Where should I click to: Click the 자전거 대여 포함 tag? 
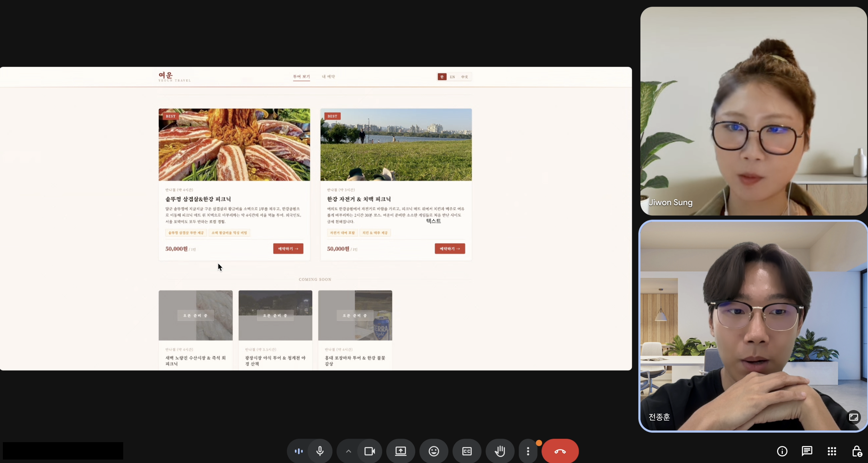[342, 233]
